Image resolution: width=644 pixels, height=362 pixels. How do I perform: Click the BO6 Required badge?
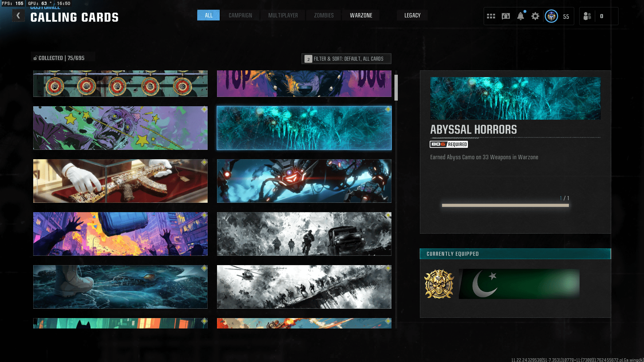pyautogui.click(x=449, y=144)
